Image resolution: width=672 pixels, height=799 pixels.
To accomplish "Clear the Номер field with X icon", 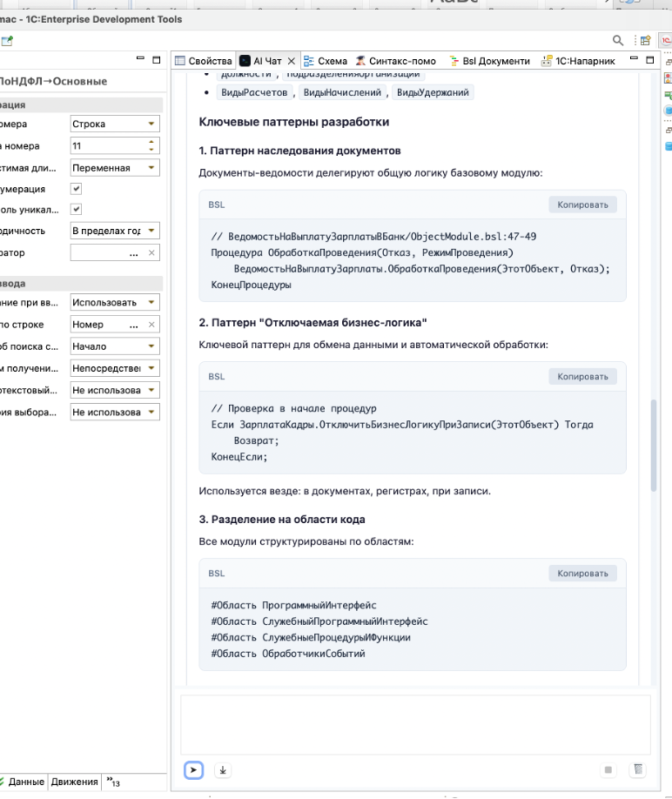I will 151,325.
